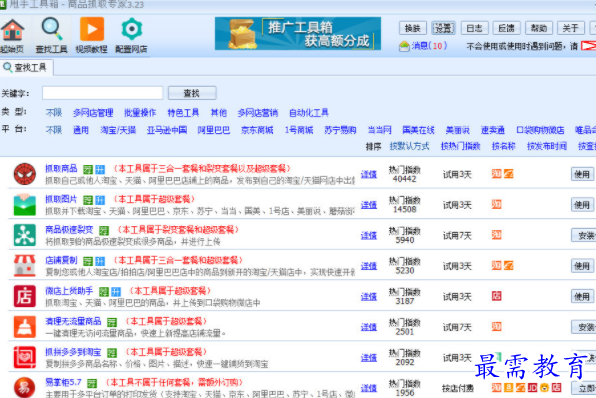Filter type by 特色工具

point(183,113)
